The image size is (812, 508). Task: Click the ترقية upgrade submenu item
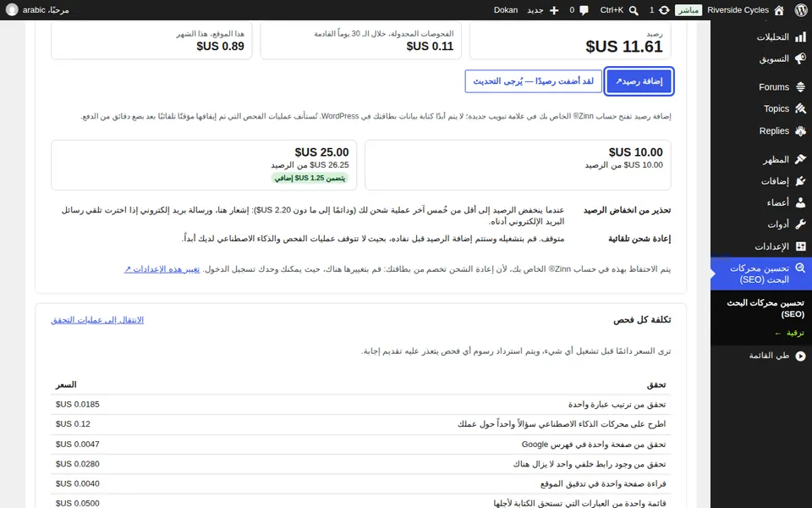pyautogui.click(x=789, y=333)
